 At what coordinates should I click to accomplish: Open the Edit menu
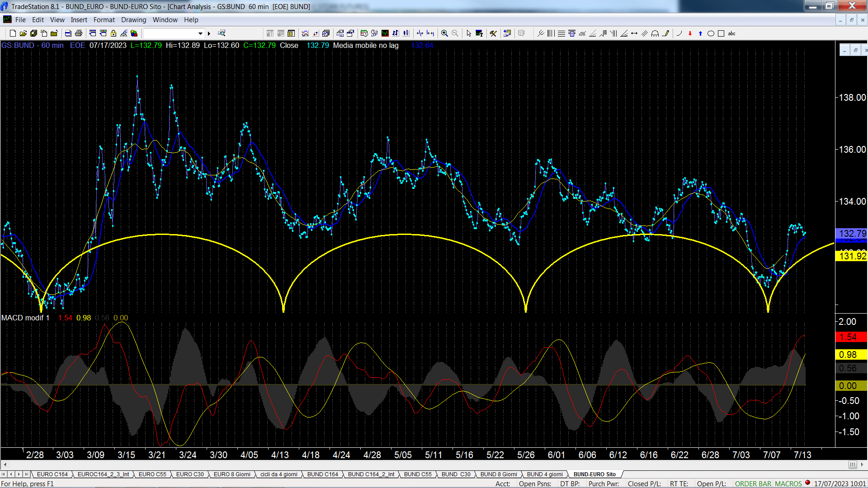click(x=38, y=19)
